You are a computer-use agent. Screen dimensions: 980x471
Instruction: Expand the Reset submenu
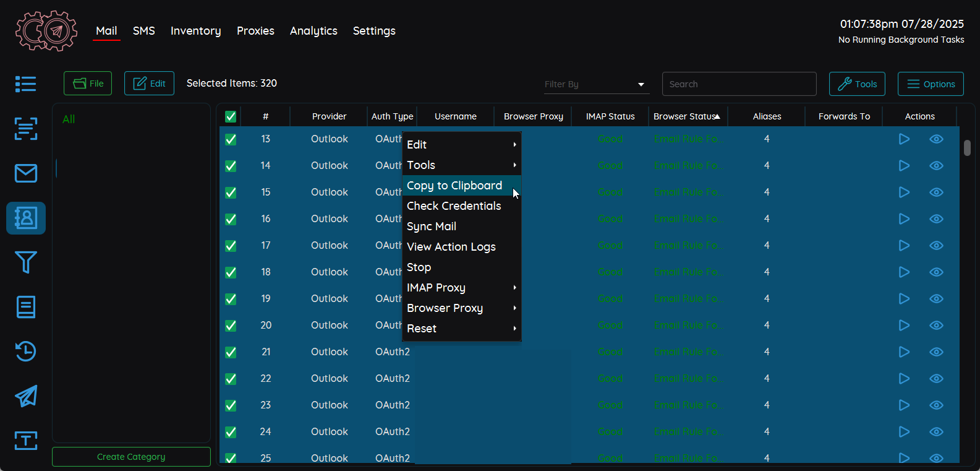click(x=461, y=329)
